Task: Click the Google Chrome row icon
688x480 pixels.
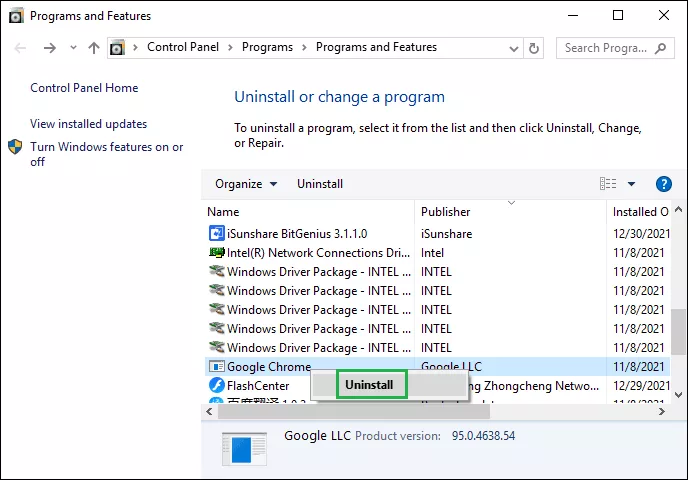Action: [x=217, y=366]
